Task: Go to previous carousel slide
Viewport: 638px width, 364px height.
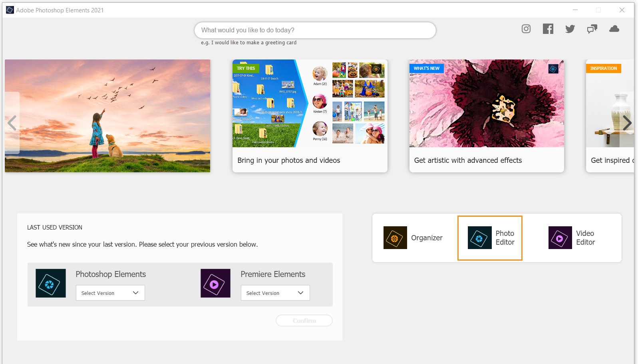Action: point(12,123)
